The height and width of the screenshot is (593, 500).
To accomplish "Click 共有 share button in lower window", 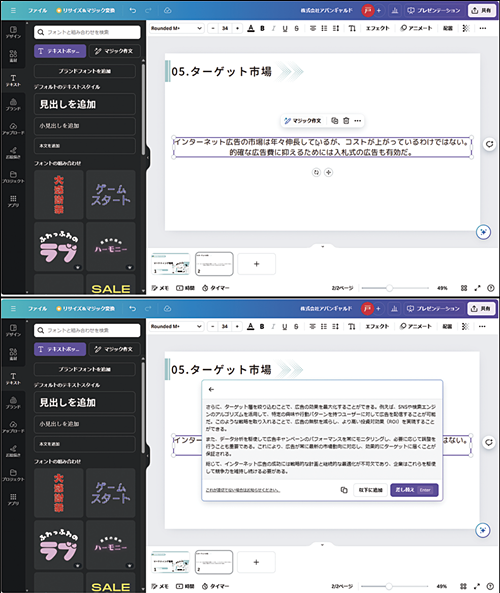I will click(481, 309).
